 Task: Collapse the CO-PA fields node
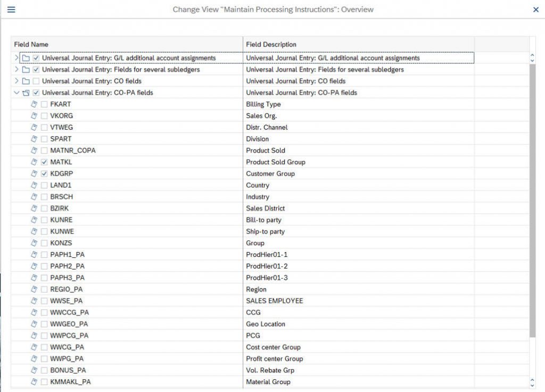click(x=16, y=93)
